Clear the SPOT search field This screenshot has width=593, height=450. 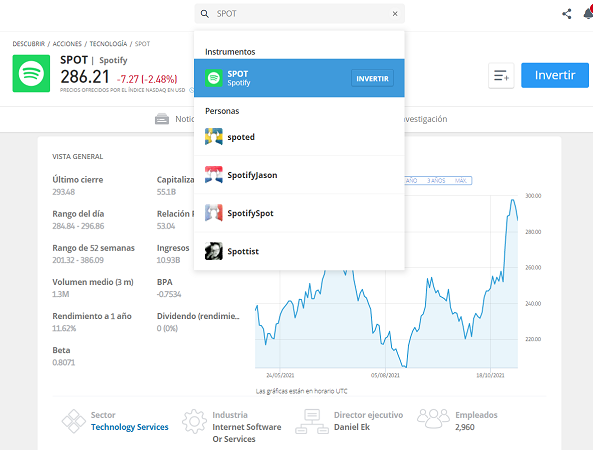395,14
